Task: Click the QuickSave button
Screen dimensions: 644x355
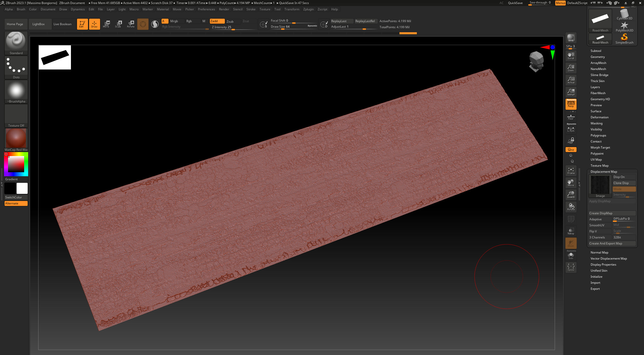Action: [x=515, y=3]
